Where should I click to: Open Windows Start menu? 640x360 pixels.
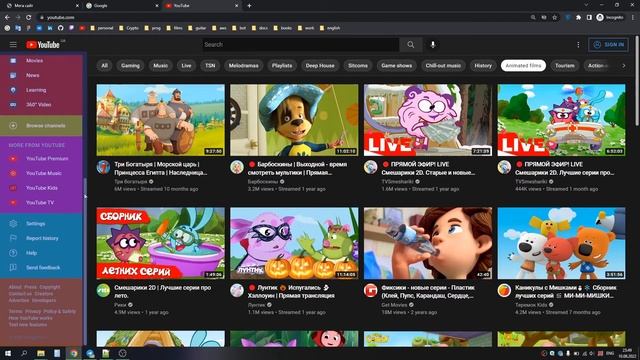(x=8, y=353)
